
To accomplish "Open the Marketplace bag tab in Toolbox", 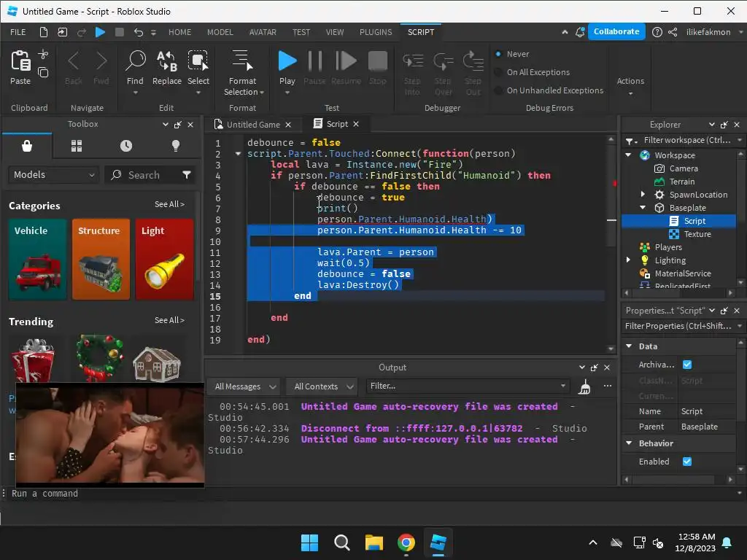I will (x=27, y=146).
